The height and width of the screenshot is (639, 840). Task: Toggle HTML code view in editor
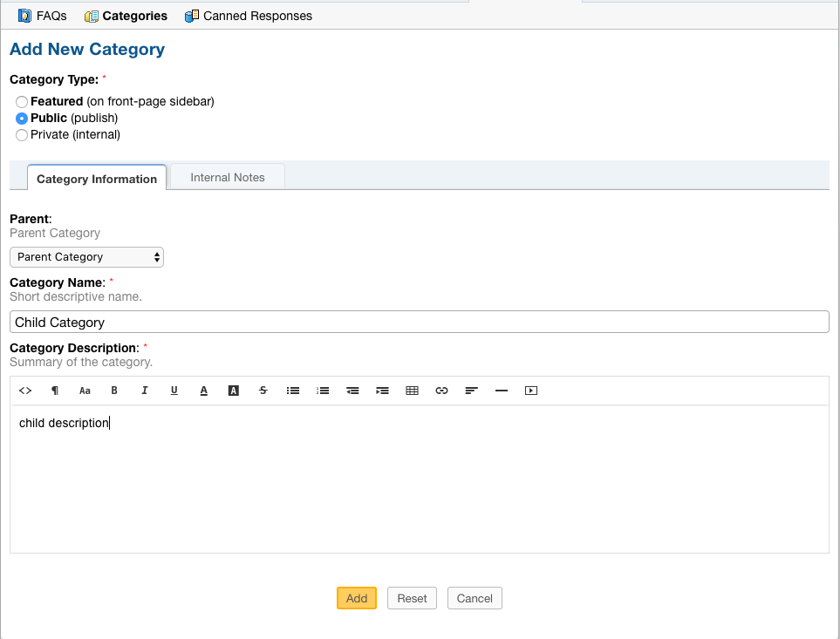click(25, 391)
